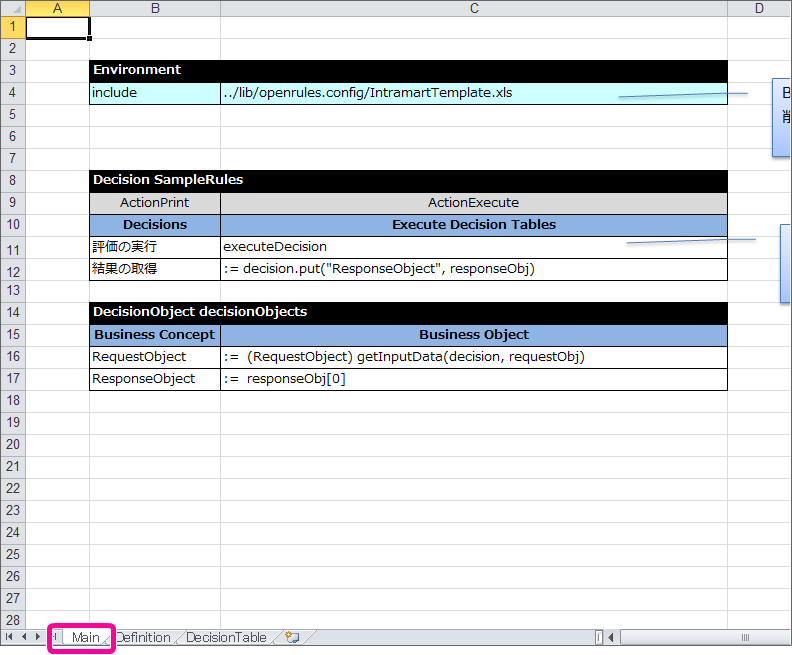Select column A header
Viewport: 792px width, 655px height.
pos(58,8)
